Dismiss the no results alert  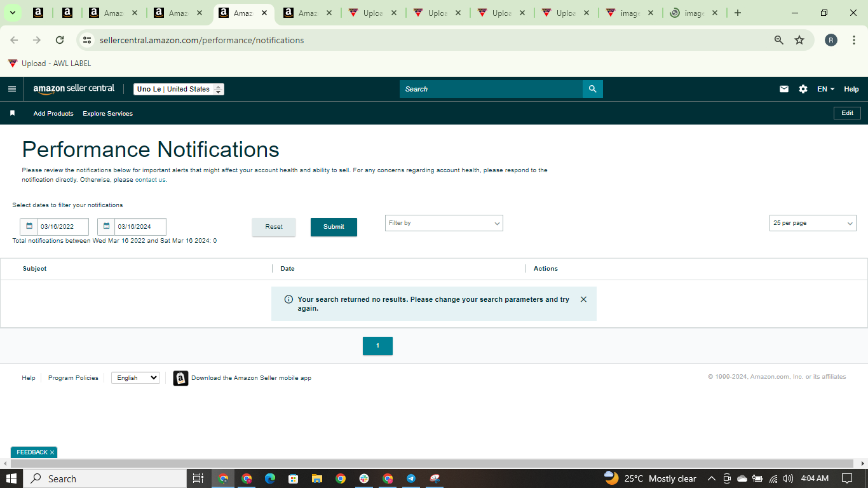[583, 299]
